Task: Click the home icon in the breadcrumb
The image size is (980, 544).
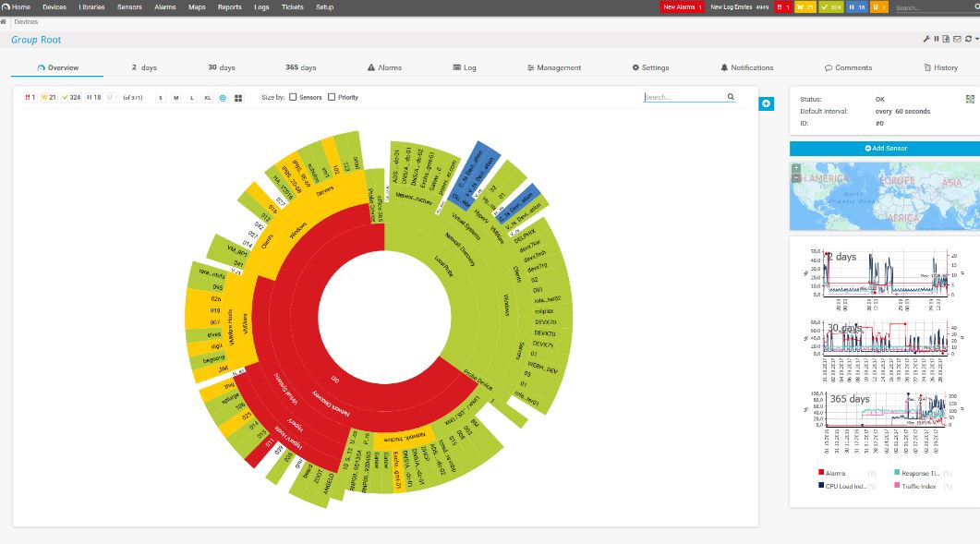Action: tap(3, 22)
